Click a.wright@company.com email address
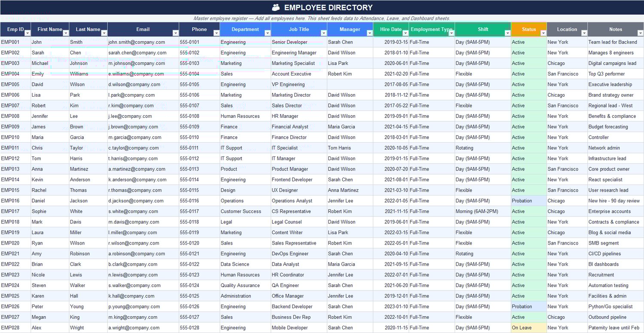 (134, 327)
